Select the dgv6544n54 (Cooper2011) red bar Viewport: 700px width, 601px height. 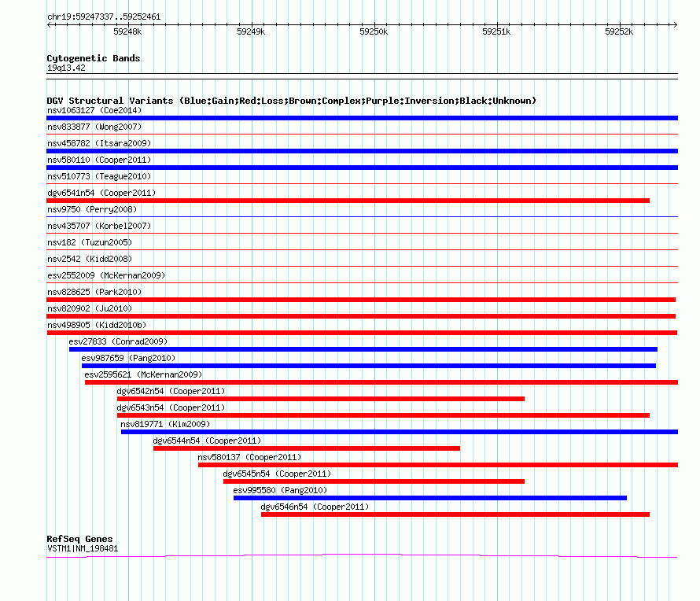point(307,448)
